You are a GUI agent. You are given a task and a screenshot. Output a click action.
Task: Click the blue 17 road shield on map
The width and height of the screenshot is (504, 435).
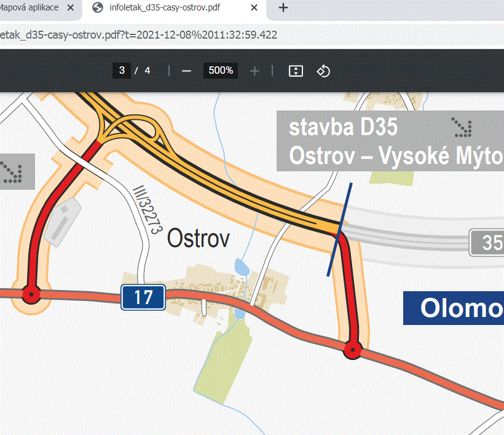[143, 297]
